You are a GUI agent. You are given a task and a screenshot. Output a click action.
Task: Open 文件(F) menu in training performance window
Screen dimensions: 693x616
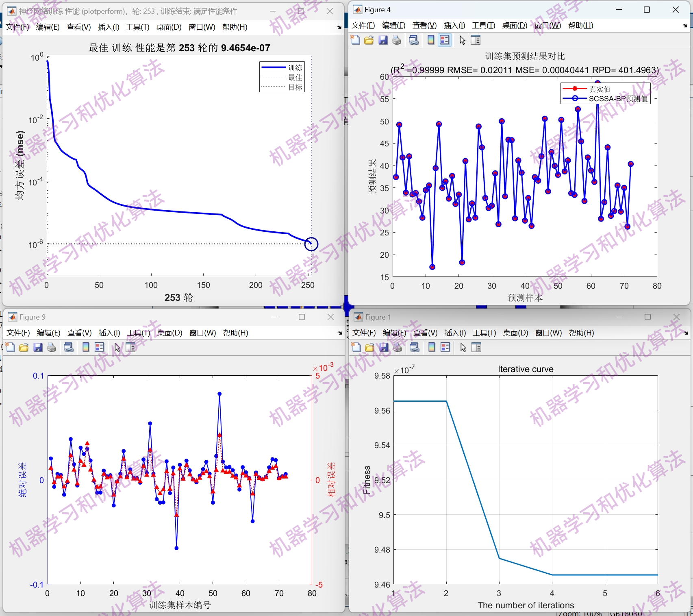(17, 27)
